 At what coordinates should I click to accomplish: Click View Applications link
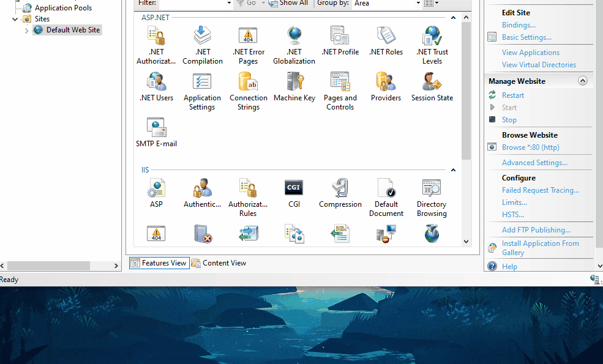click(530, 53)
